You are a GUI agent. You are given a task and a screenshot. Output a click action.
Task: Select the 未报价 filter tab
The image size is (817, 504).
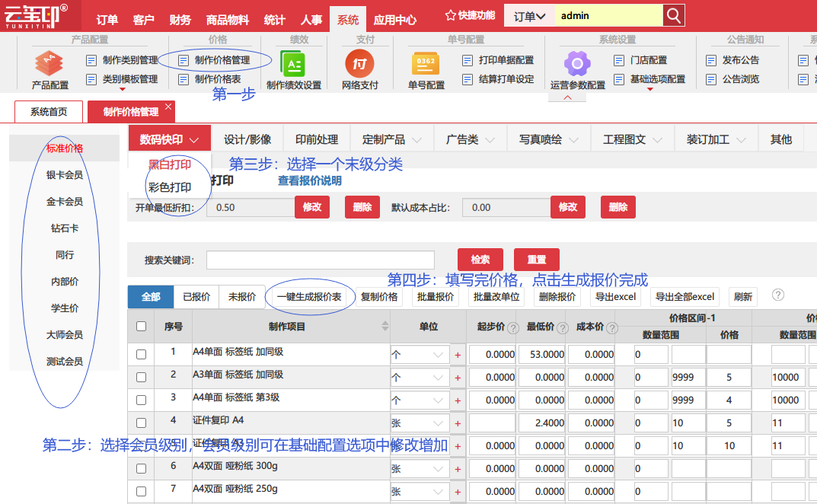coord(242,297)
